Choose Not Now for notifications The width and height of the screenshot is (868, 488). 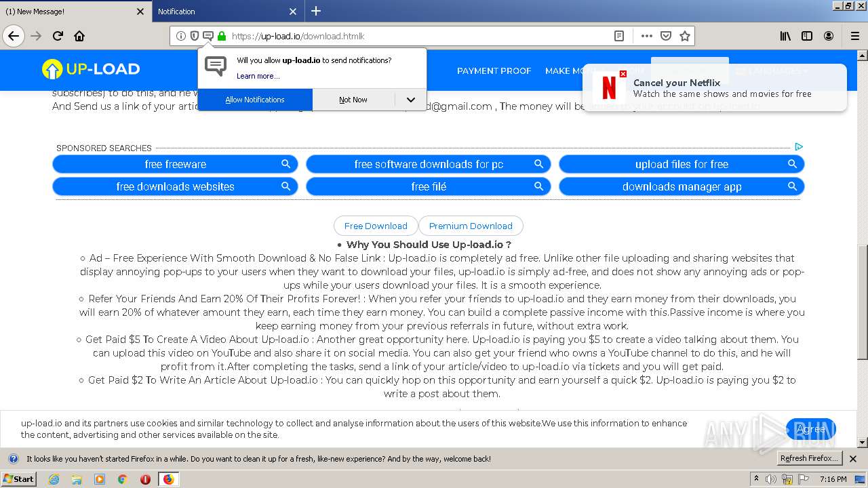pyautogui.click(x=353, y=100)
